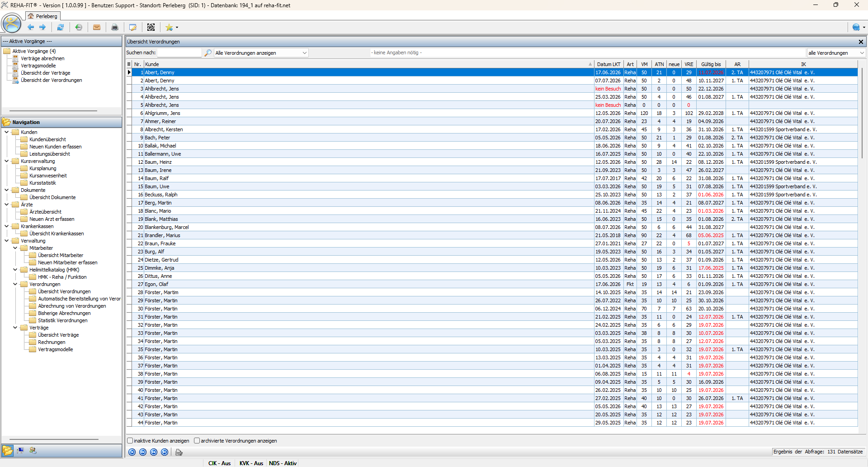This screenshot has width=868, height=467.
Task: Open Neuen Kunden erfassen in navigation
Action: 55,147
